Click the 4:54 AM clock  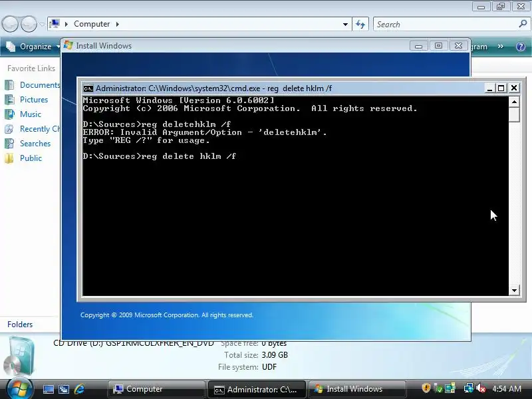coord(507,389)
